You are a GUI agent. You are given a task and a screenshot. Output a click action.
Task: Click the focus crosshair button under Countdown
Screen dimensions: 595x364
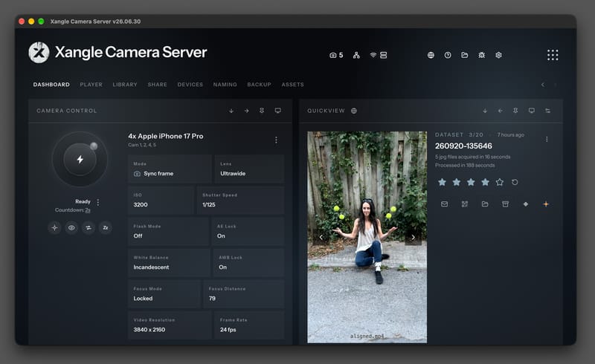pos(54,227)
